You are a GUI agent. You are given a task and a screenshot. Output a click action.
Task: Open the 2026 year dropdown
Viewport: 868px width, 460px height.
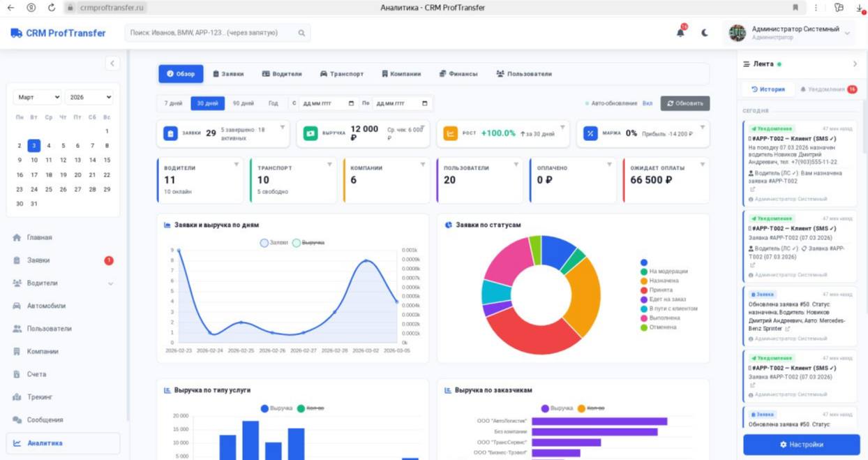tap(89, 97)
